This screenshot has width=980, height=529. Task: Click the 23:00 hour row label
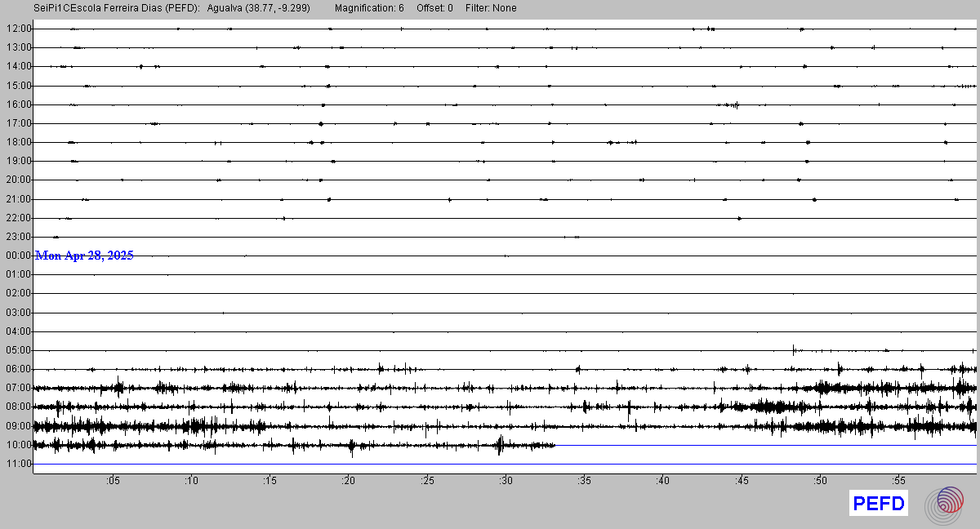point(18,237)
